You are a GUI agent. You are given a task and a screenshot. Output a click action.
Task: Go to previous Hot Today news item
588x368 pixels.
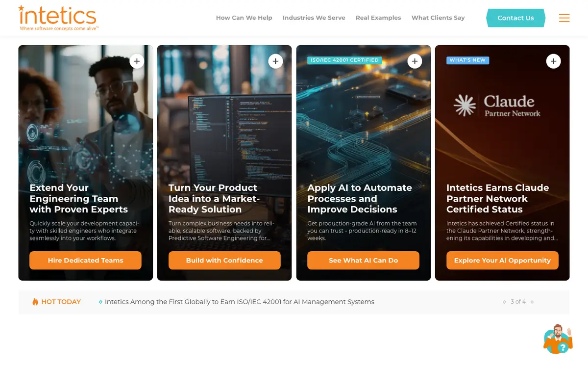point(504,302)
